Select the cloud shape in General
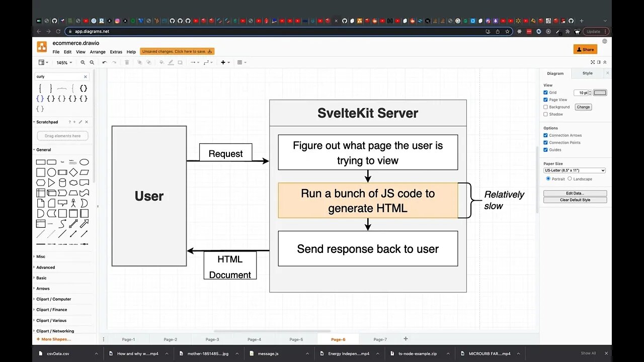The image size is (644, 362). tap(73, 183)
